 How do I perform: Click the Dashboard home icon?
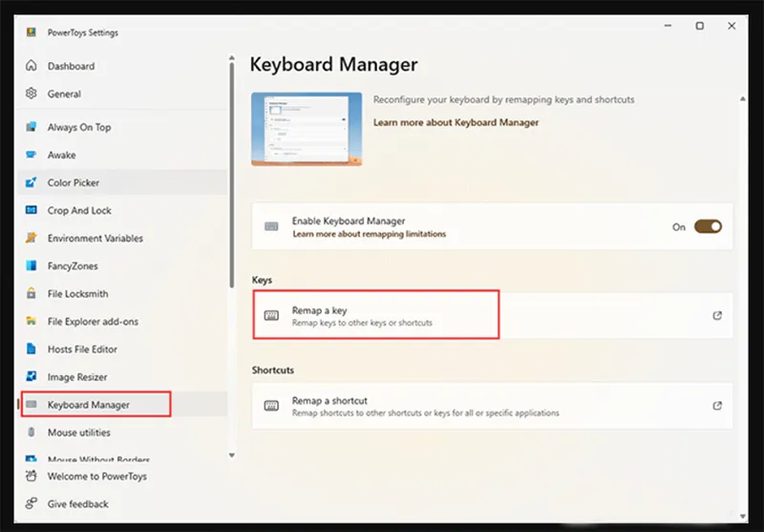pos(32,66)
